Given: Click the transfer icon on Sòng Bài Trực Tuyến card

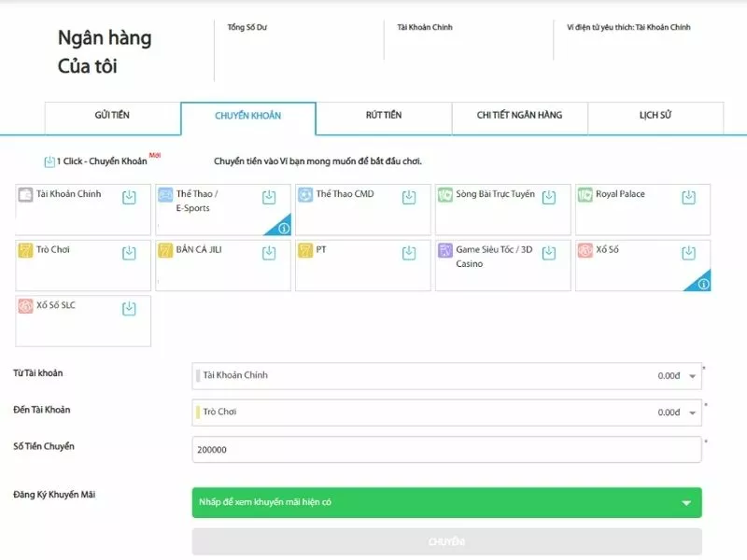Looking at the screenshot, I should 549,197.
